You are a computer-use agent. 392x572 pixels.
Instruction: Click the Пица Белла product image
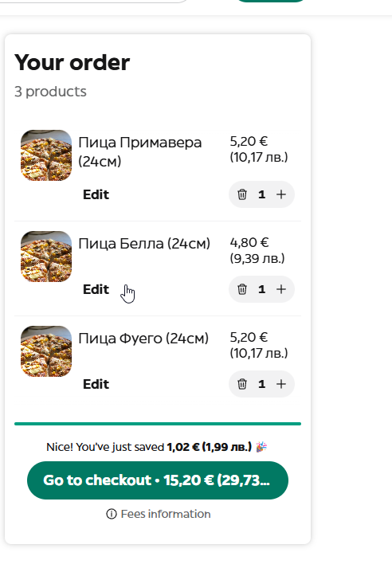(x=46, y=256)
